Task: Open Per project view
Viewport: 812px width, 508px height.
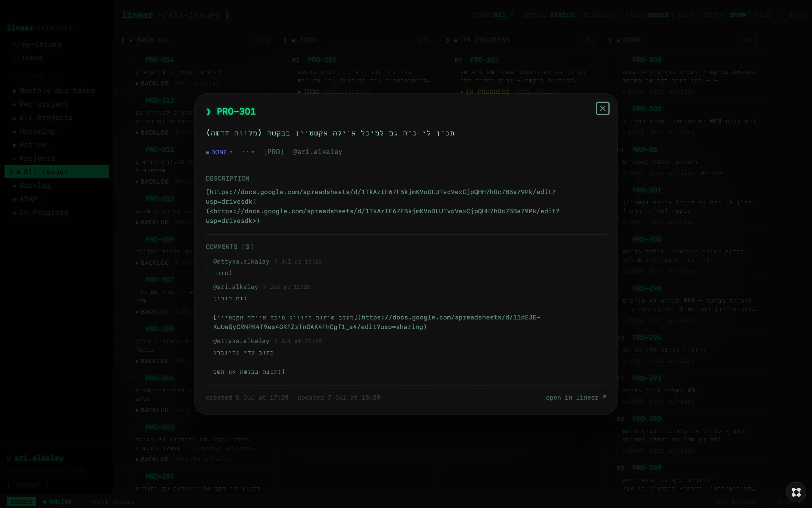Action: coord(56,104)
